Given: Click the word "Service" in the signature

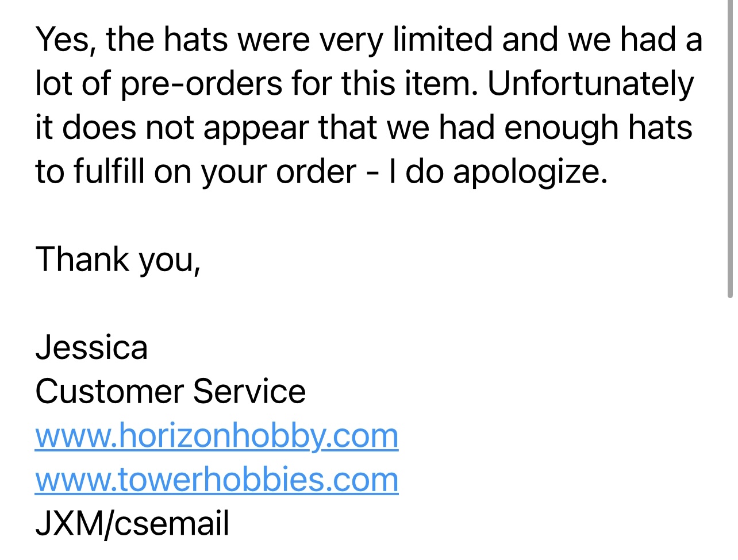Looking at the screenshot, I should pyautogui.click(x=249, y=392).
